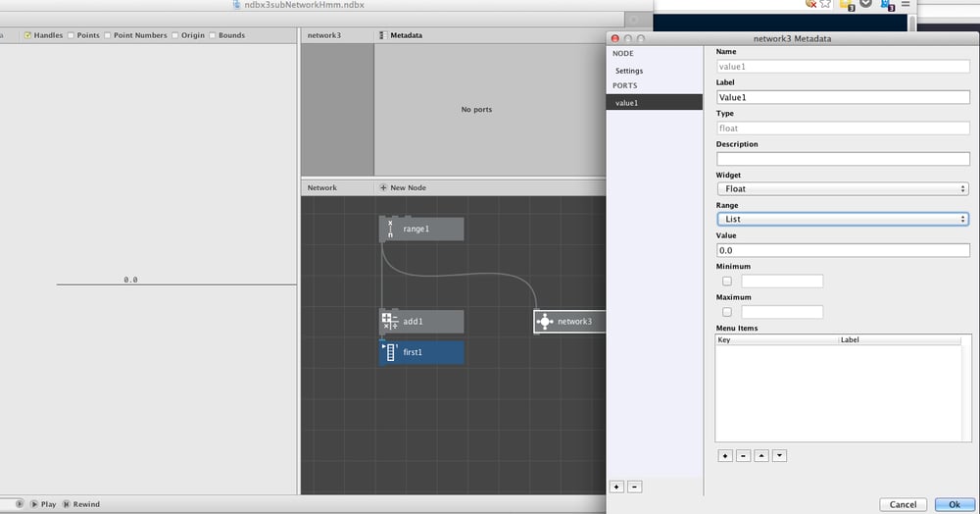This screenshot has width=980, height=514.
Task: Click the Key column header
Action: 776,340
